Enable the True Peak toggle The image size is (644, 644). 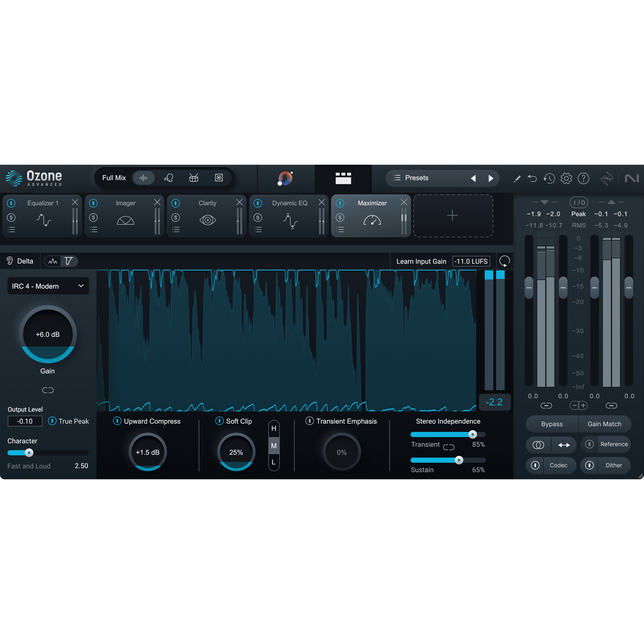point(52,421)
